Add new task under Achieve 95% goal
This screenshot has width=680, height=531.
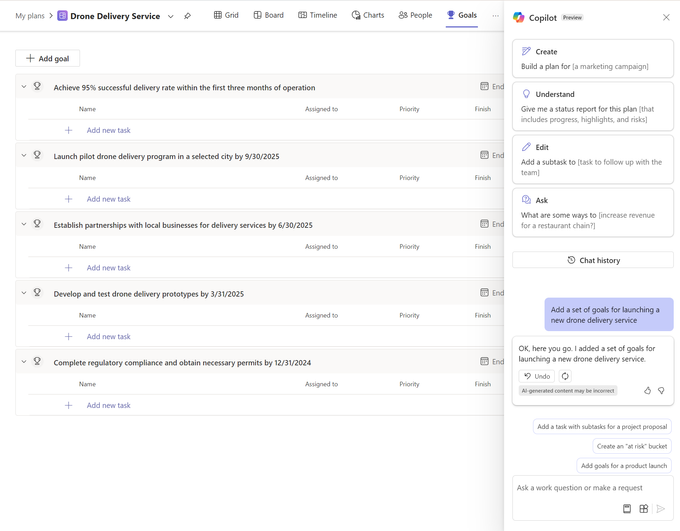click(x=108, y=130)
